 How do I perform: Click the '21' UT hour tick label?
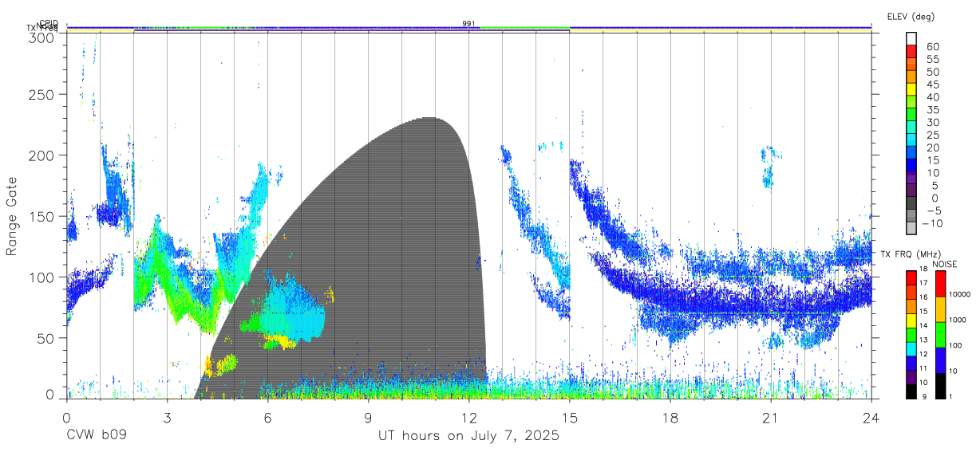(770, 418)
